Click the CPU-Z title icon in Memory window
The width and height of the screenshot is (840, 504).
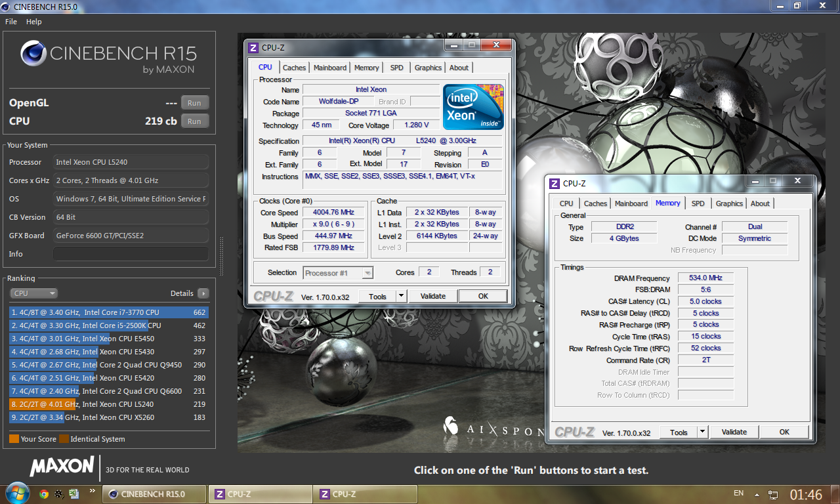tap(555, 183)
